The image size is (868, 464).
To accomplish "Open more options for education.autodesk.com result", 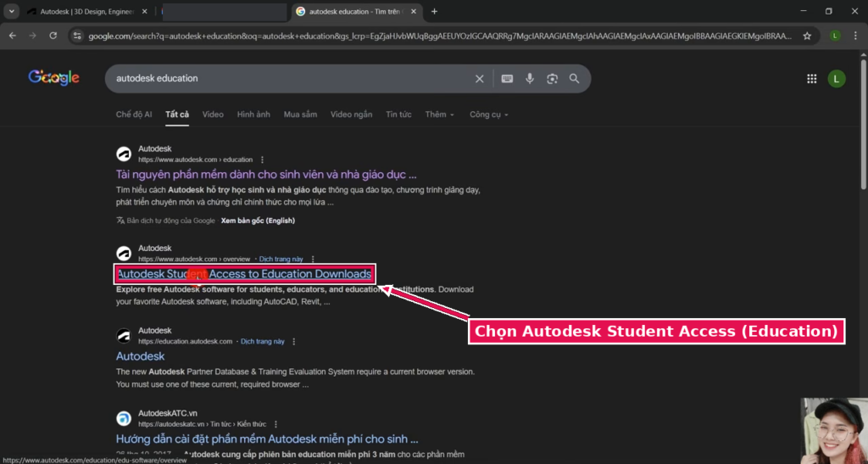I will [x=294, y=342].
